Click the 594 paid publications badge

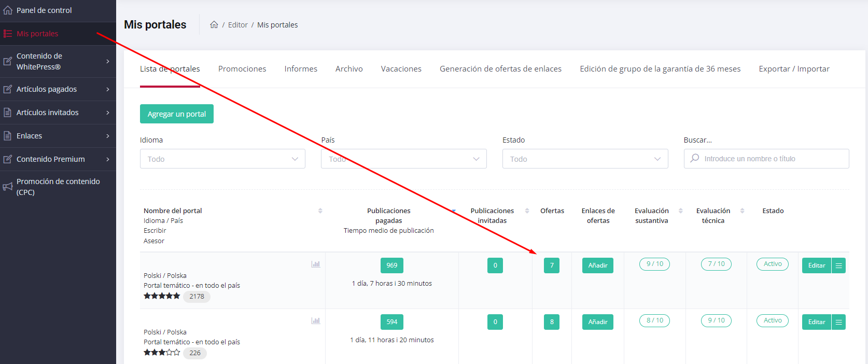[x=392, y=322]
